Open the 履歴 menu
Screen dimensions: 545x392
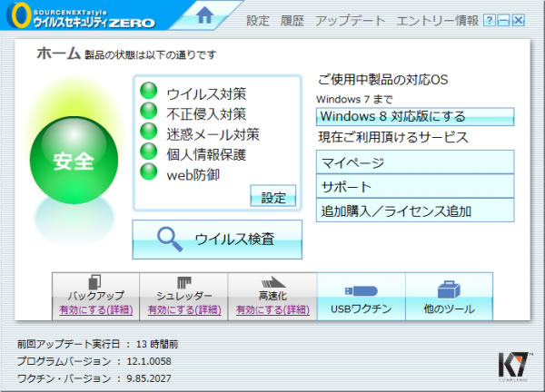[x=292, y=21]
